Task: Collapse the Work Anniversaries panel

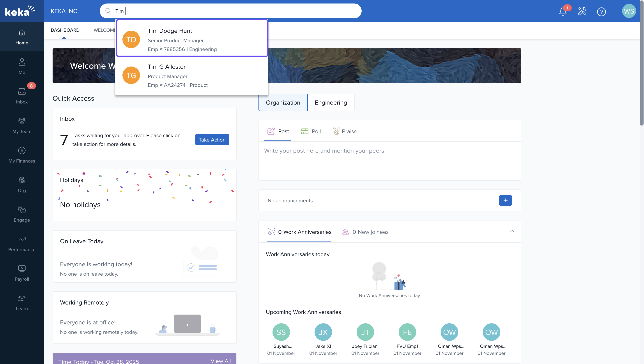Action: pyautogui.click(x=512, y=231)
